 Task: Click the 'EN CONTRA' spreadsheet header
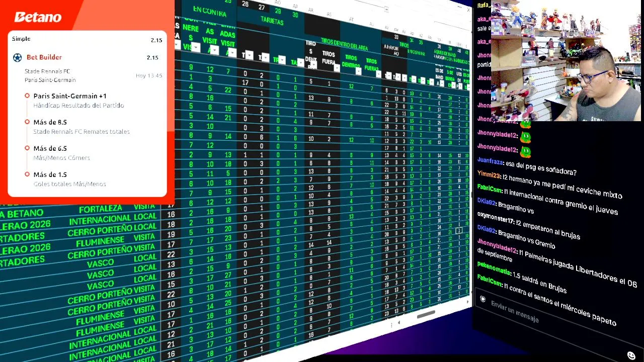point(209,11)
